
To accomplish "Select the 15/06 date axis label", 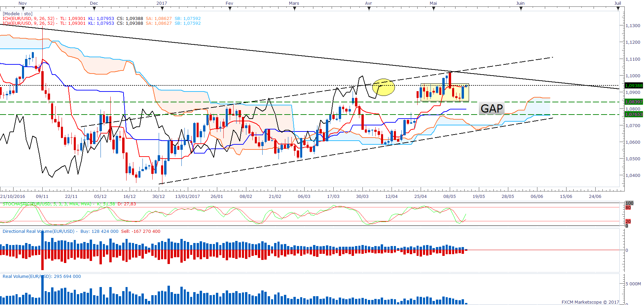I will [566, 197].
